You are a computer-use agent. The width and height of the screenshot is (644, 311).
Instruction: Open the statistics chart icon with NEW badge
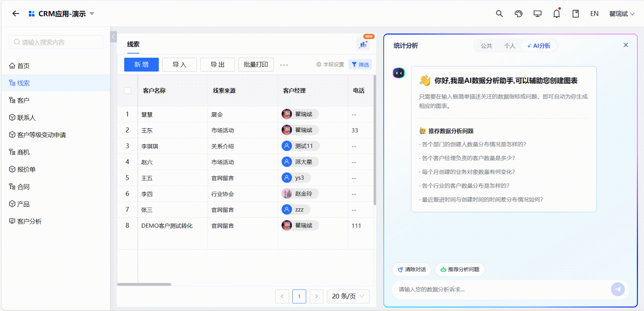coord(363,44)
